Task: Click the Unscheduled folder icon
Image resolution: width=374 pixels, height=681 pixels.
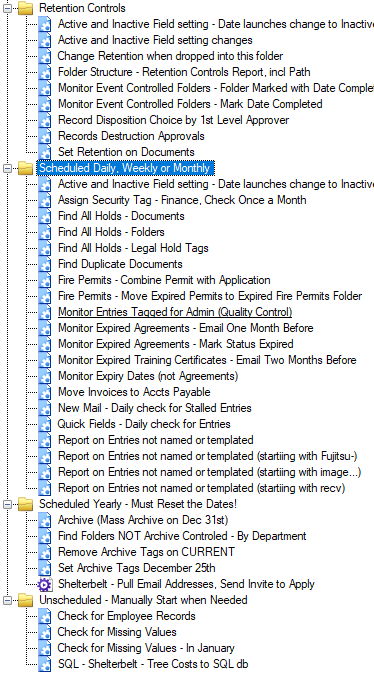Action: (x=26, y=600)
